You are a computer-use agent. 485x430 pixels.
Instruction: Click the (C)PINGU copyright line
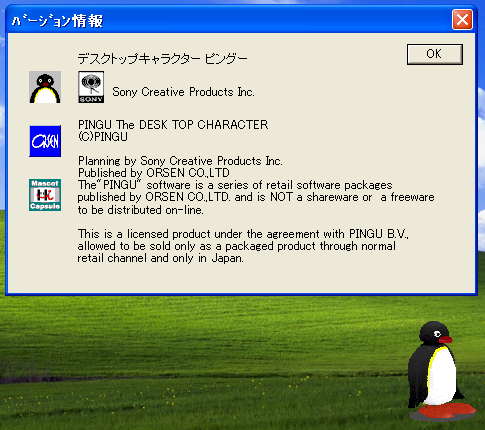103,137
